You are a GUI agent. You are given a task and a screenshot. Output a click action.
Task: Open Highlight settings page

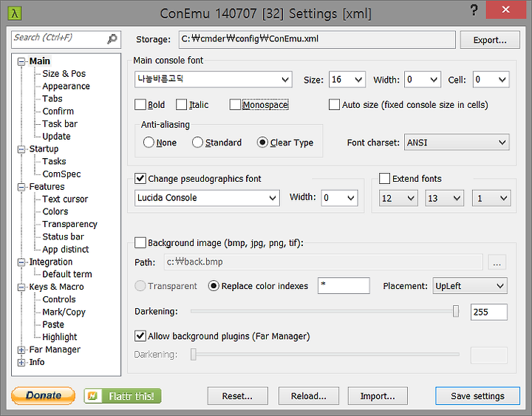[59, 337]
